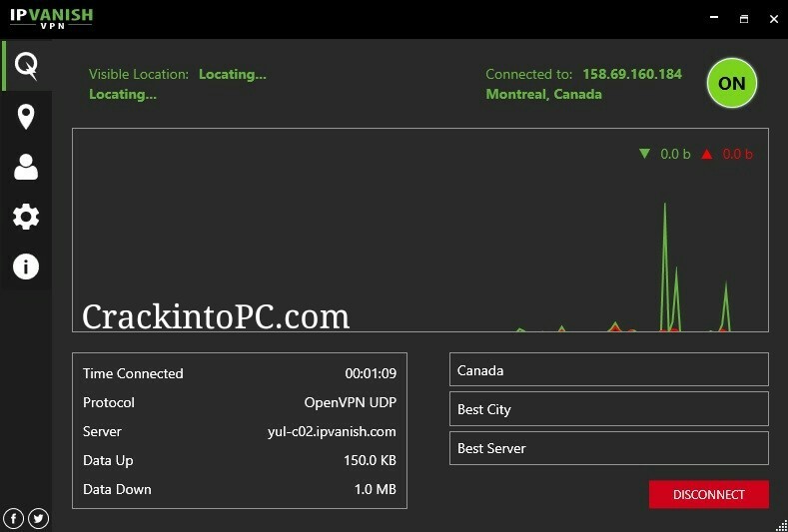Open the information tab icon

coord(26,266)
